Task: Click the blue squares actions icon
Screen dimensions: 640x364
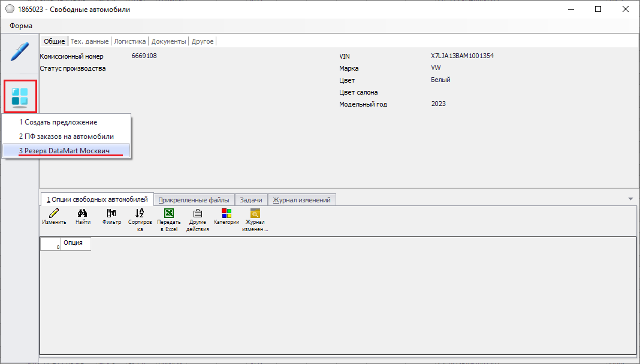Action: point(20,96)
